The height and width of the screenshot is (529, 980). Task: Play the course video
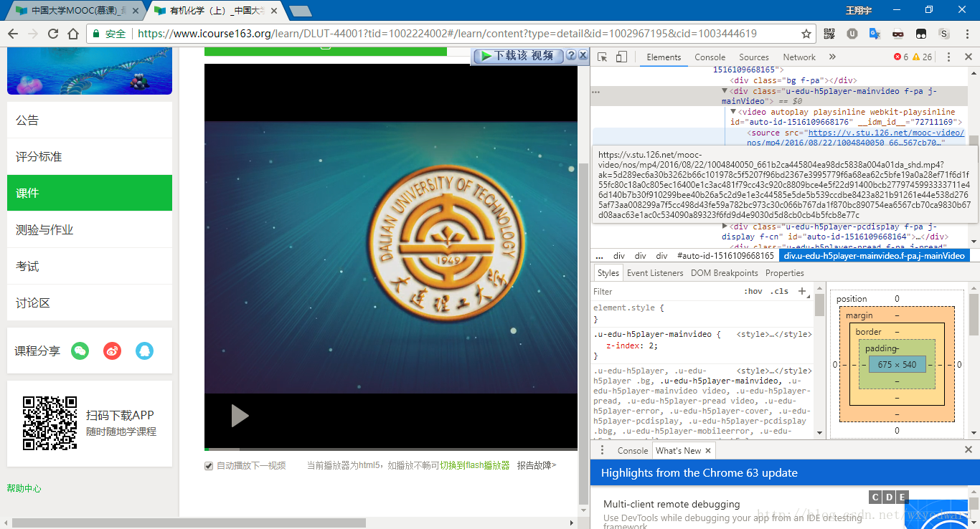click(240, 416)
